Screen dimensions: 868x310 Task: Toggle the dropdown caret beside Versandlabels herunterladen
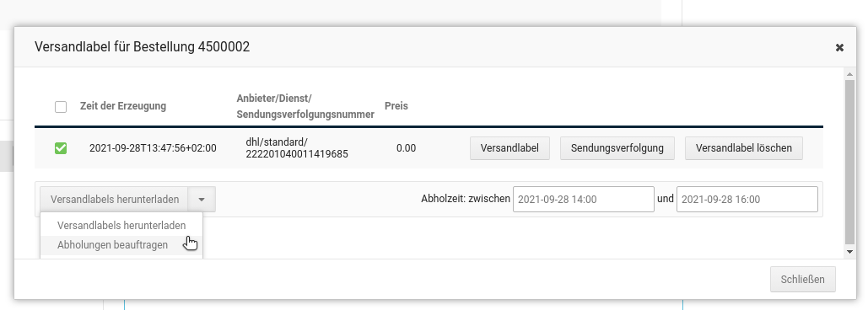[202, 199]
